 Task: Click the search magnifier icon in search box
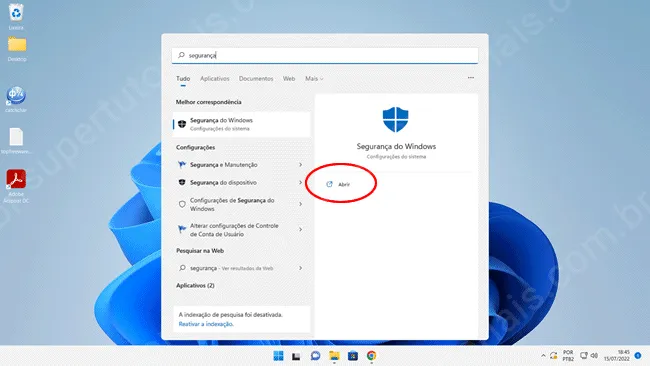tap(181, 55)
